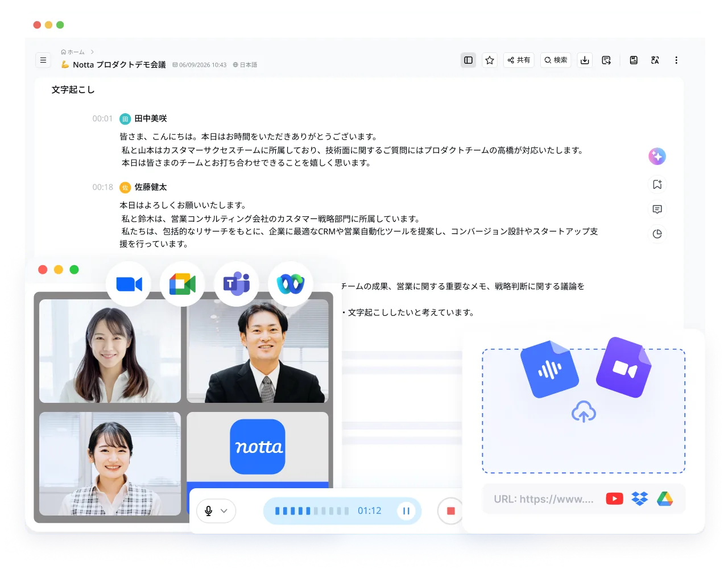This screenshot has width=728, height=569.
Task: Open the AI sparkle assistant button
Action: coord(657,156)
